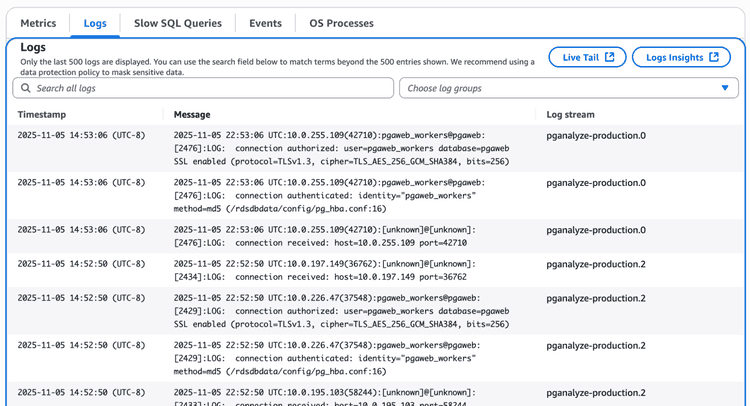This screenshot has width=750, height=406.
Task: Click the log groups dropdown arrow
Action: (725, 88)
